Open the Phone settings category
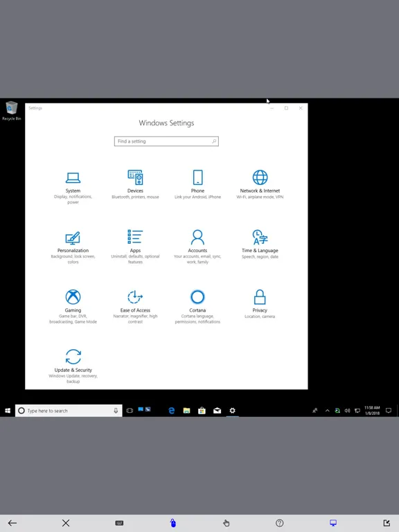The image size is (399, 532). pyautogui.click(x=197, y=185)
